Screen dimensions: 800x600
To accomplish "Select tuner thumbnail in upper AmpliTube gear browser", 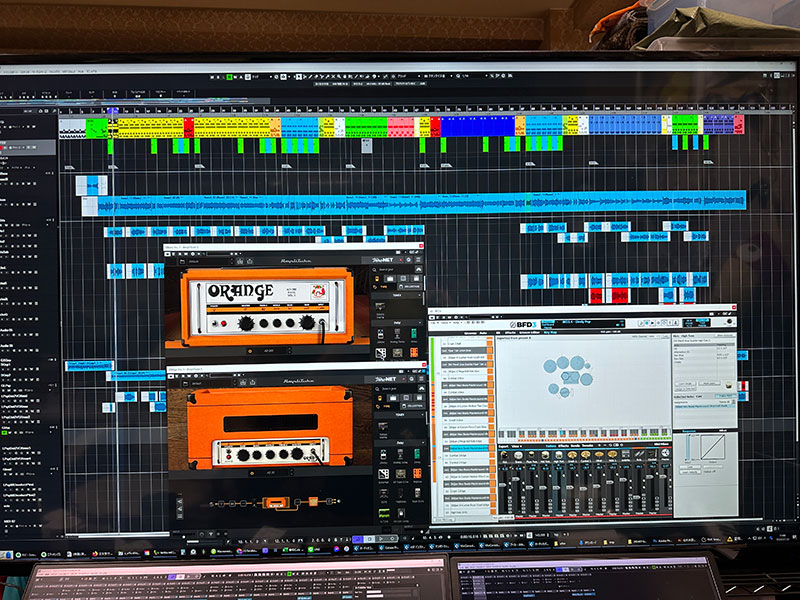I will (380, 308).
